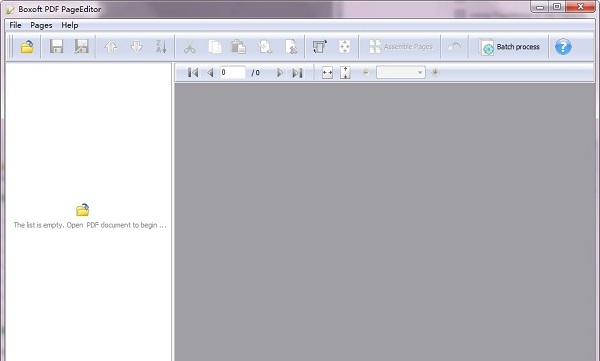Open the Pages menu
Image resolution: width=600 pixels, height=361 pixels.
[x=41, y=25]
